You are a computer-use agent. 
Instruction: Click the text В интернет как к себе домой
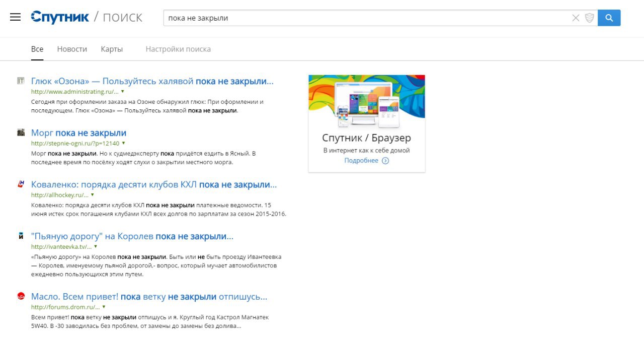366,150
